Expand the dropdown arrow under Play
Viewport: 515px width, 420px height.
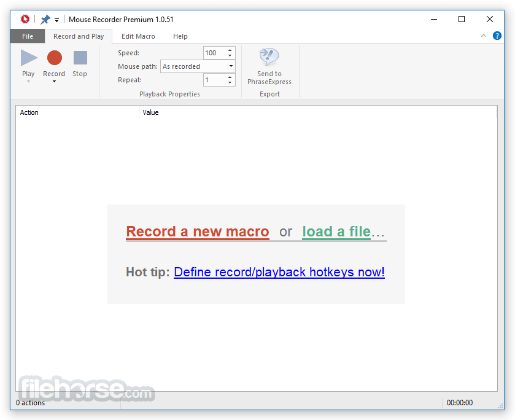coord(29,81)
